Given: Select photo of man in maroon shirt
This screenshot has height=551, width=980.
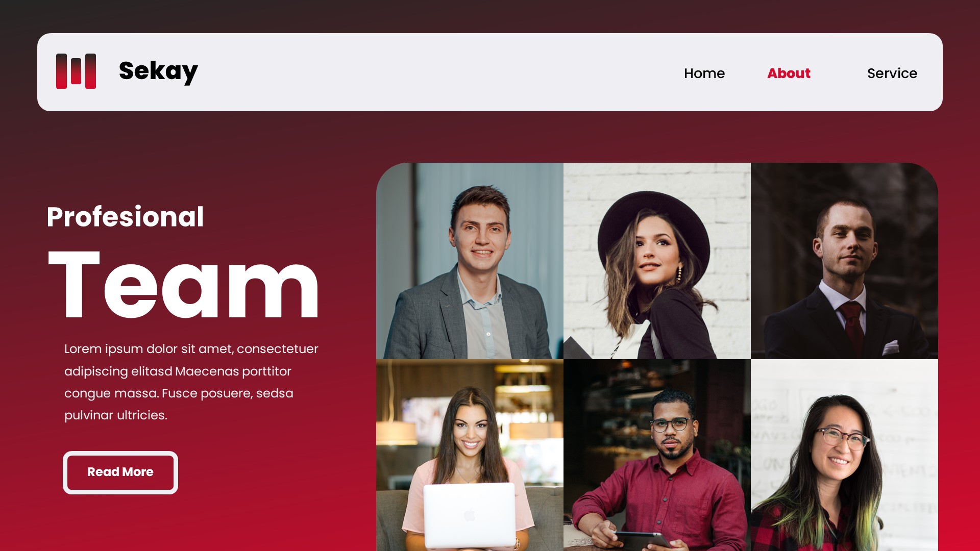Looking at the screenshot, I should (657, 455).
